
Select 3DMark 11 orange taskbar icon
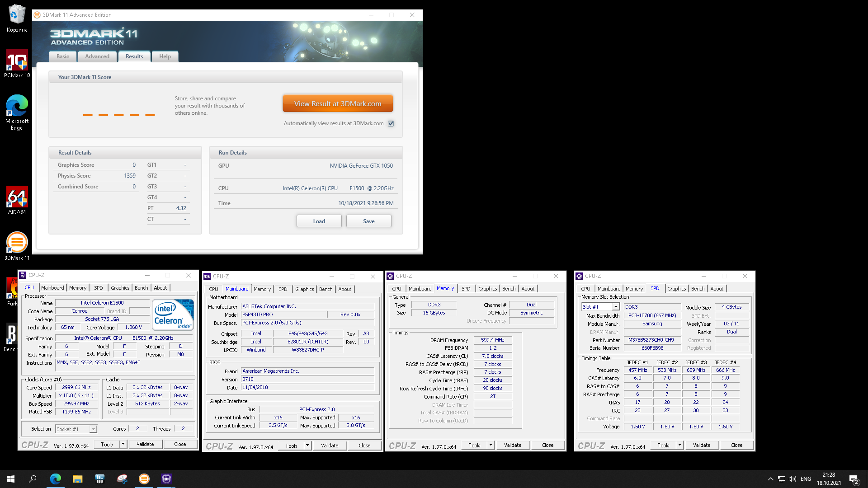(x=144, y=479)
